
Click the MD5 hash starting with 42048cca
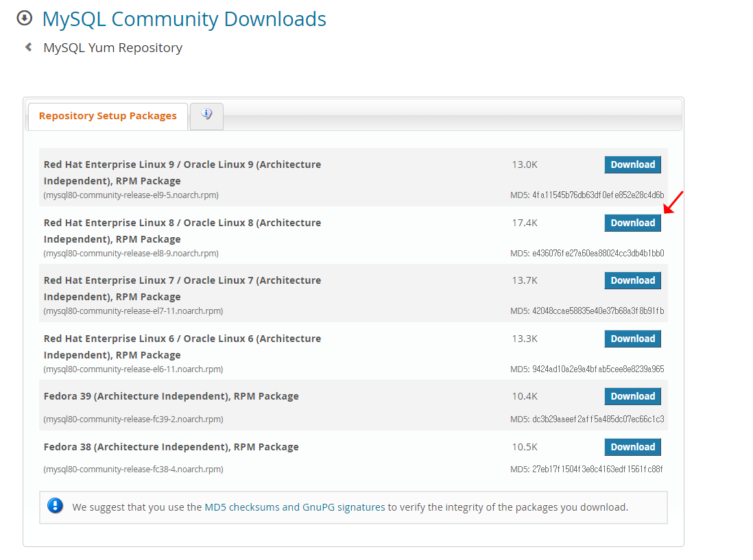pyautogui.click(x=598, y=311)
